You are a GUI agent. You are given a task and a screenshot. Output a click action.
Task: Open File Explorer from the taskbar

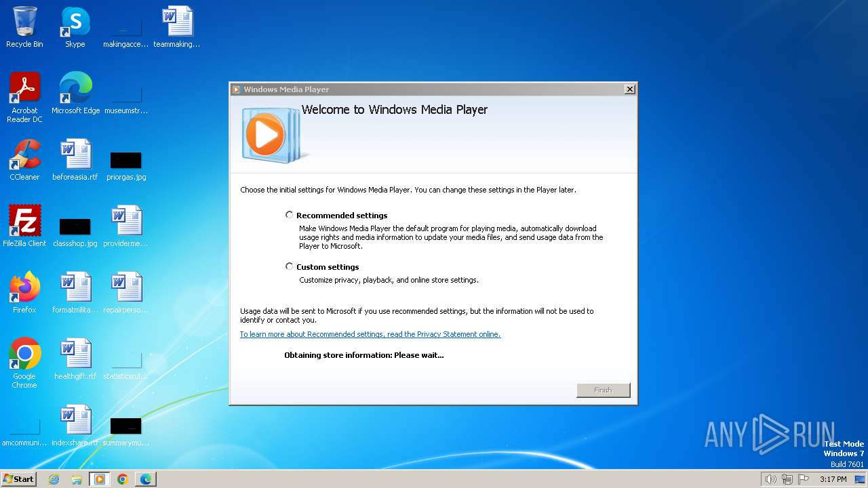coord(77,479)
